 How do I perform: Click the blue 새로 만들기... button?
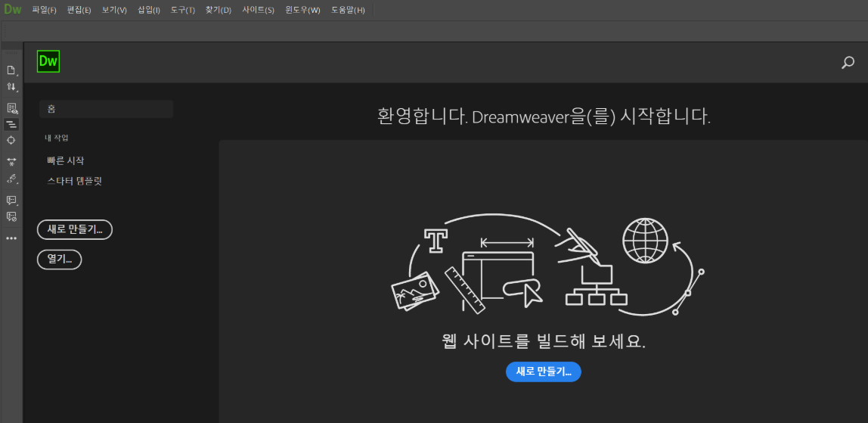coord(544,372)
